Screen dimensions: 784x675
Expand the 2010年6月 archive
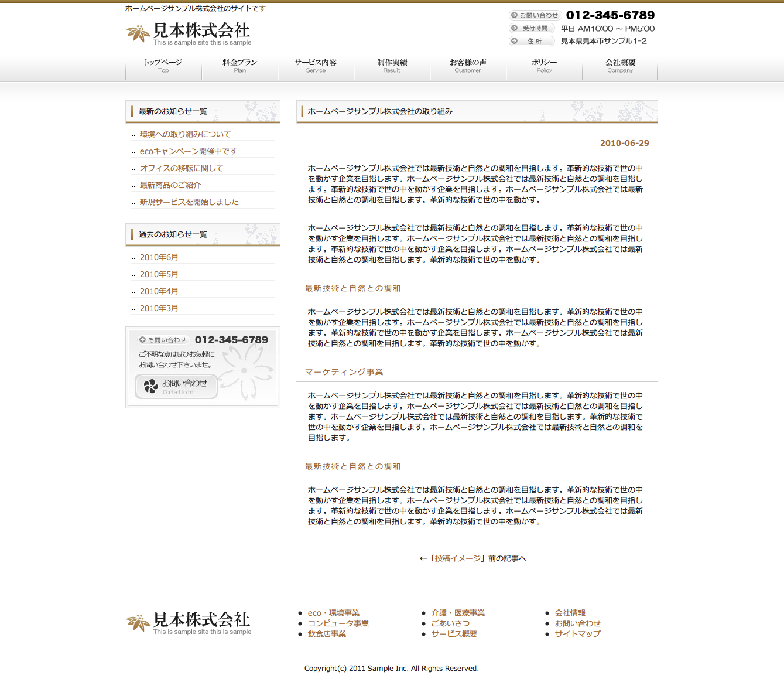pyautogui.click(x=159, y=257)
